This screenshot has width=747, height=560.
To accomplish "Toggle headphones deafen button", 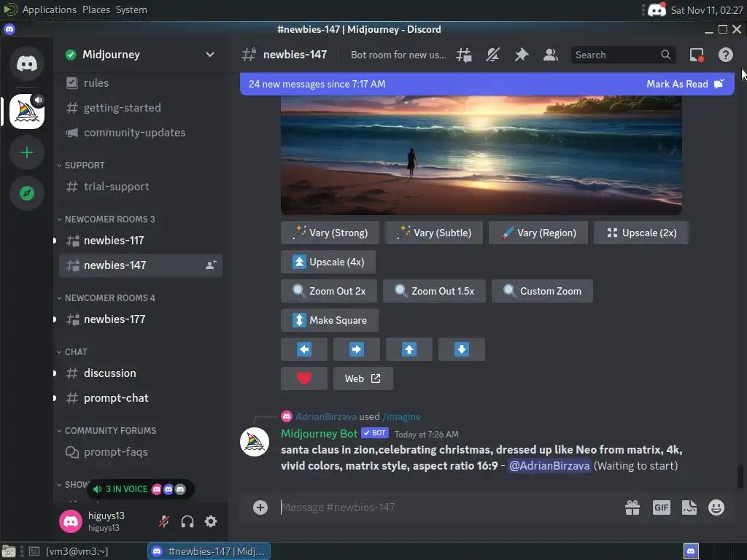I will coord(187,521).
